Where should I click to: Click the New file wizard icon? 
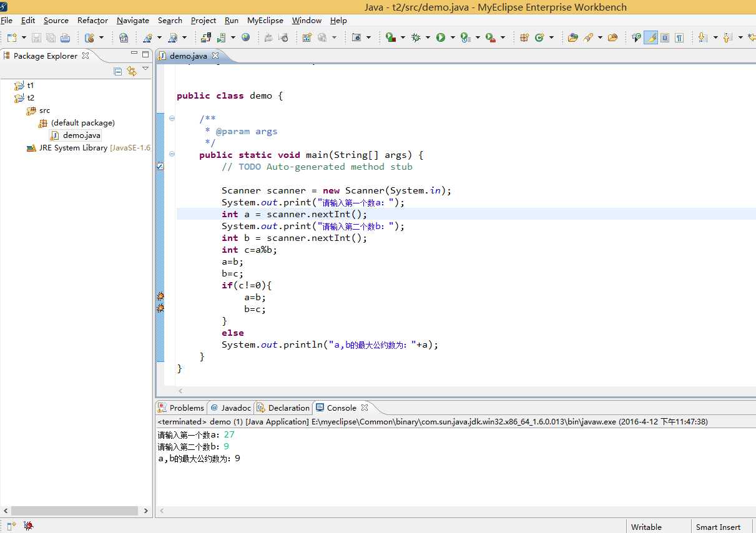point(11,37)
